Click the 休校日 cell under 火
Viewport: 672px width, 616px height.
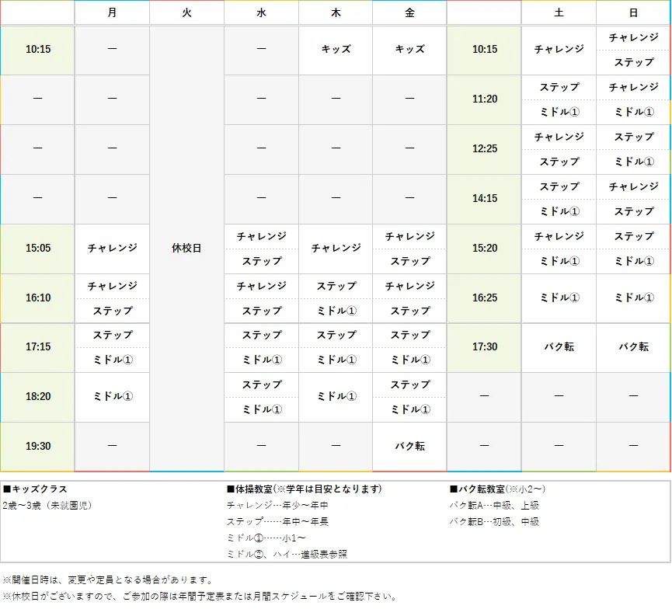186,249
